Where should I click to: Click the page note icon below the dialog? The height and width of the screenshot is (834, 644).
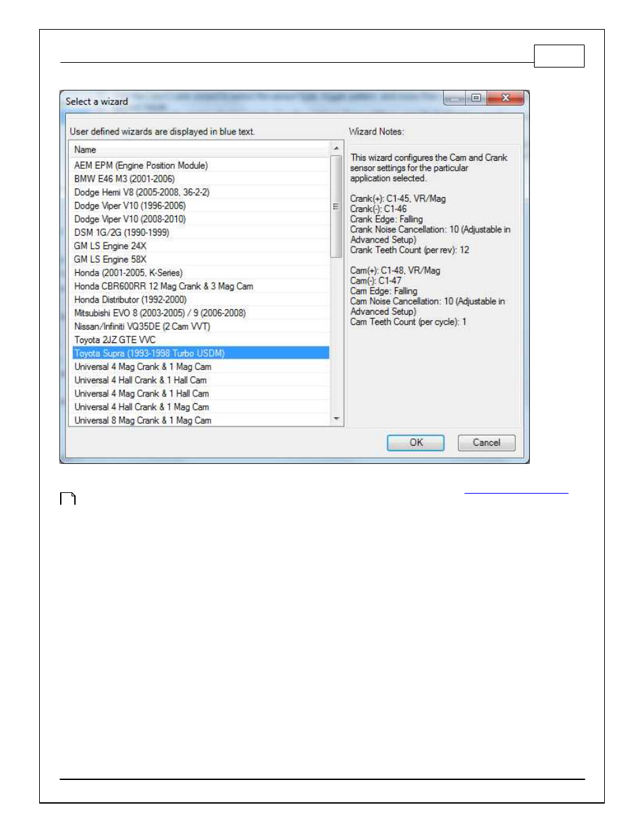tap(68, 499)
